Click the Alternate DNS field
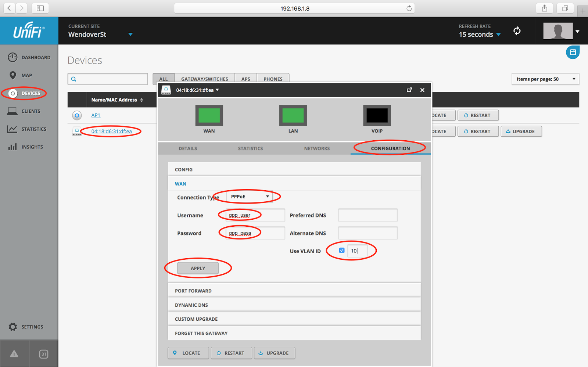Image resolution: width=588 pixels, height=367 pixels. 368,233
